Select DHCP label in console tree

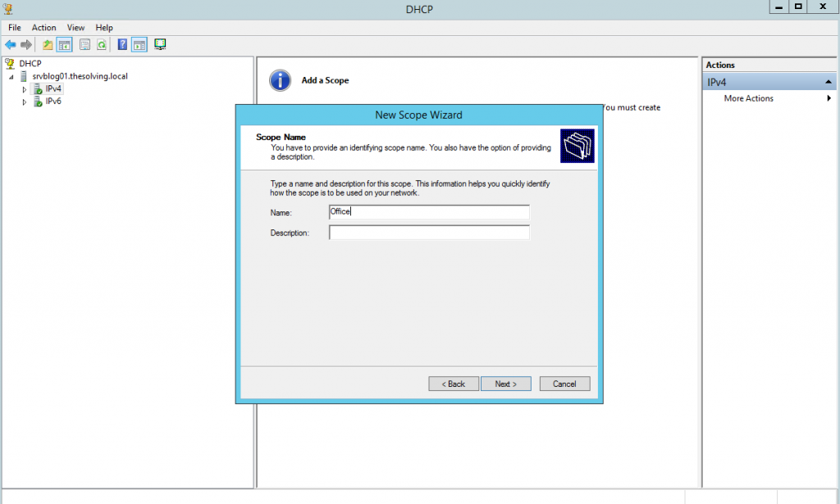pos(30,63)
